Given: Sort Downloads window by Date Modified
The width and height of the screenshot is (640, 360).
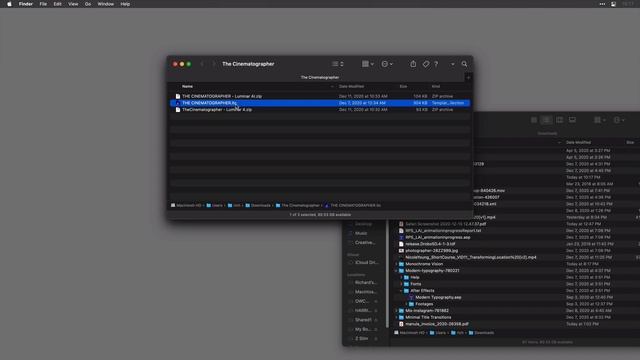Looking at the screenshot, I should 578,142.
